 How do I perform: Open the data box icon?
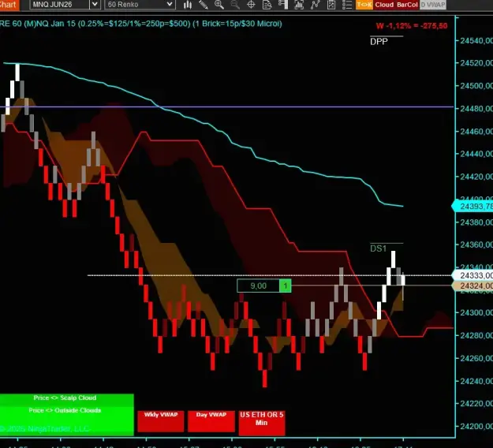point(267,5)
